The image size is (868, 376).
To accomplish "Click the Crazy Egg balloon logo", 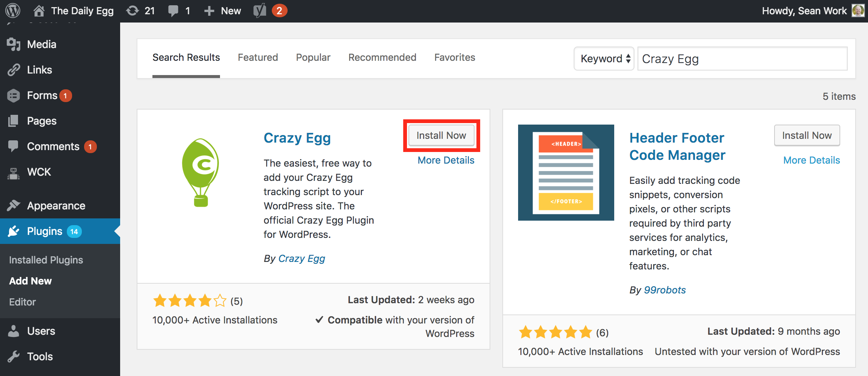I will click(200, 173).
